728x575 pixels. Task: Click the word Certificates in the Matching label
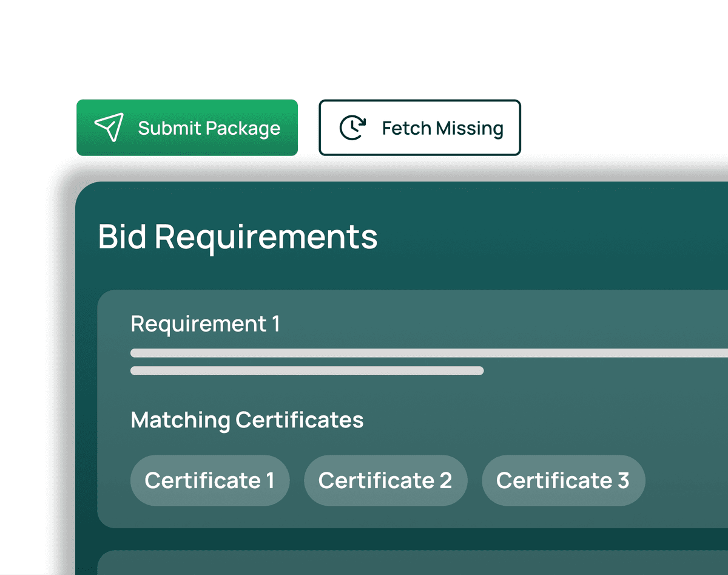(x=299, y=420)
